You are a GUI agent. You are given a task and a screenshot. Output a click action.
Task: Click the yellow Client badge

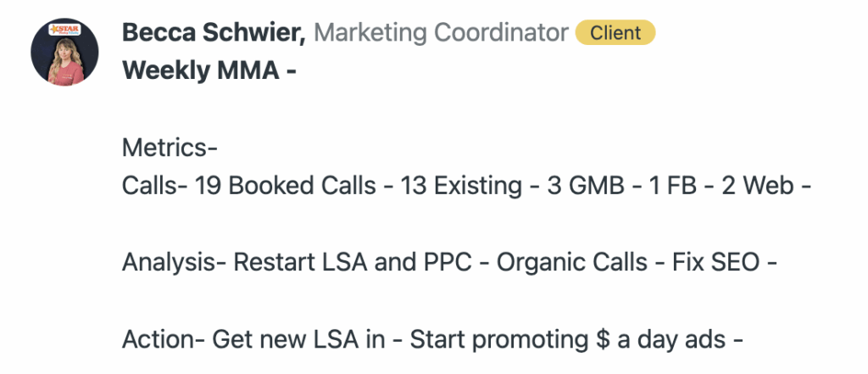tap(615, 33)
